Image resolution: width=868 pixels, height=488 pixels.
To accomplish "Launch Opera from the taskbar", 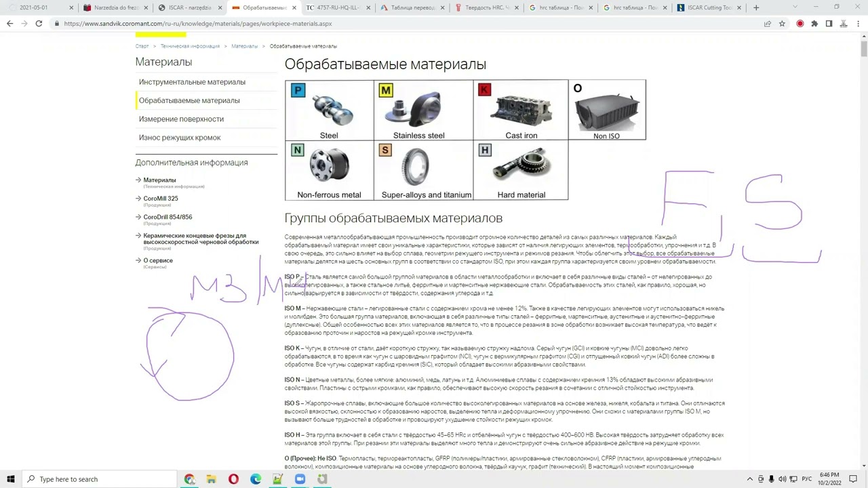I will click(233, 479).
